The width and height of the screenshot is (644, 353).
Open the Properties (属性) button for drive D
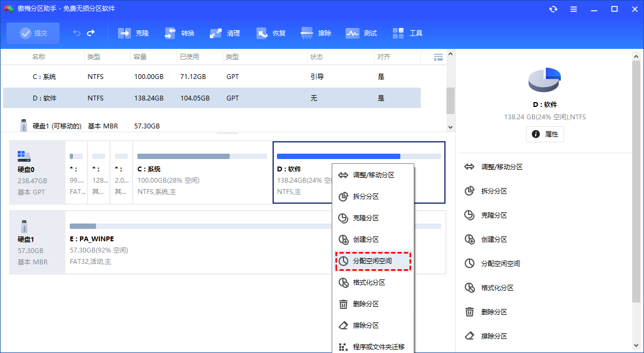click(545, 134)
